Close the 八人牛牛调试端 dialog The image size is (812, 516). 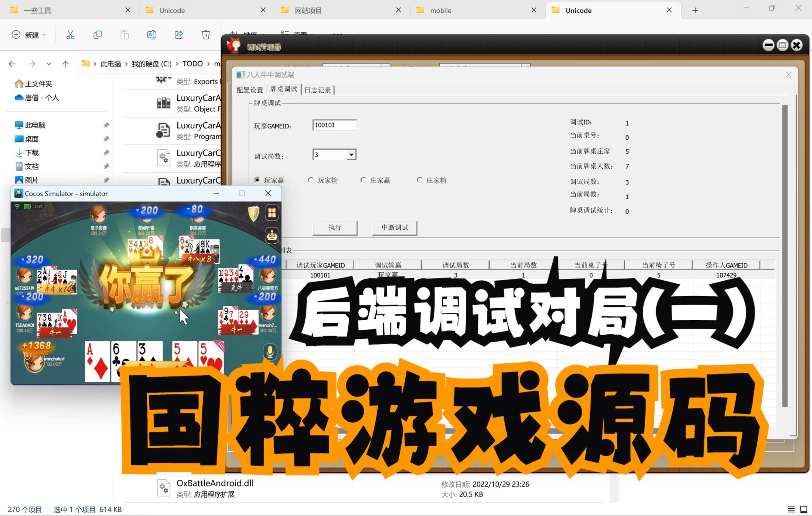coord(788,74)
